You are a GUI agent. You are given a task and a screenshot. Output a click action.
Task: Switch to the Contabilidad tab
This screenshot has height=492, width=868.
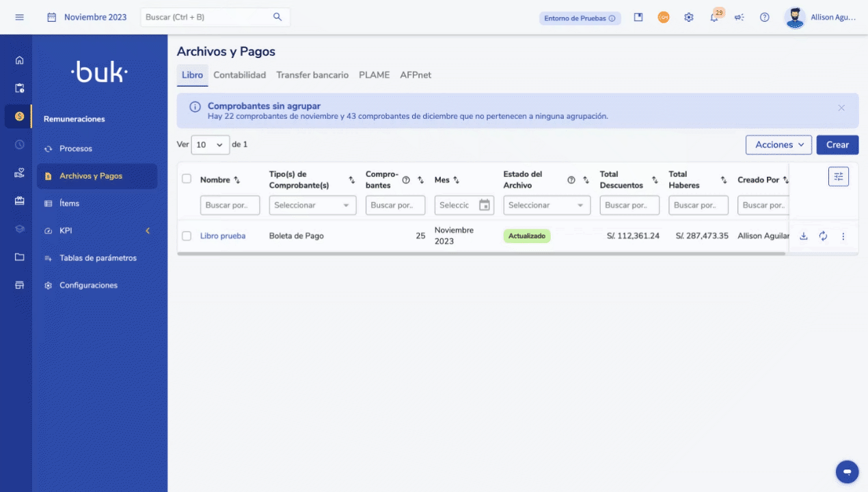pyautogui.click(x=239, y=75)
